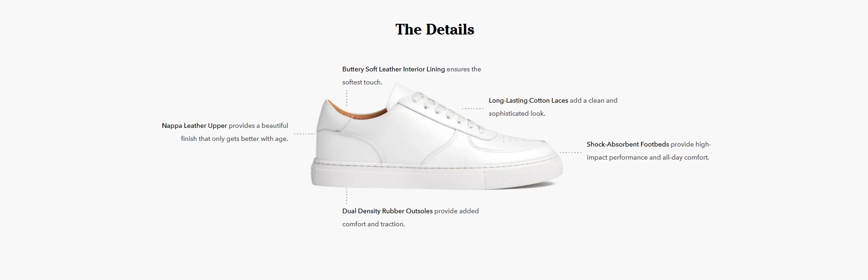Click the dotted line above the sneaker's tan lining
This screenshot has height=280, width=868.
pos(346,98)
